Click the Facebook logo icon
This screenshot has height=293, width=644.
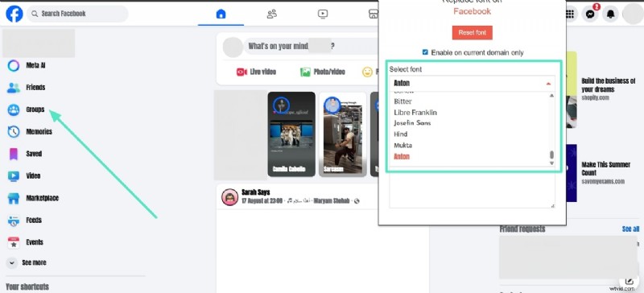pyautogui.click(x=14, y=14)
